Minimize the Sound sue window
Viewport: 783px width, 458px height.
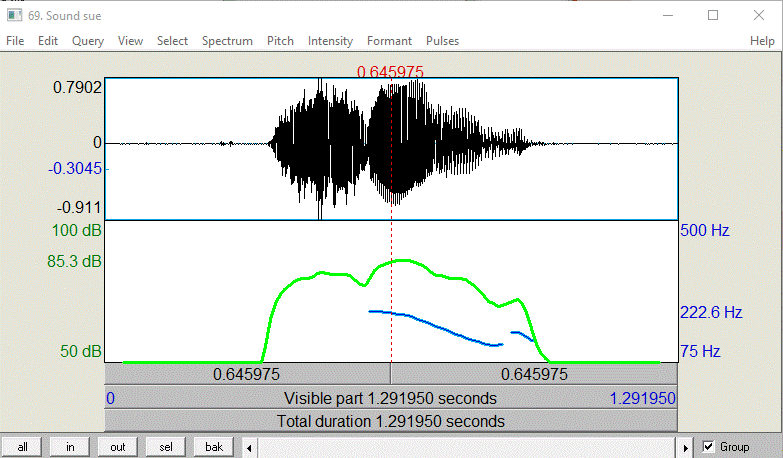pyautogui.click(x=668, y=15)
